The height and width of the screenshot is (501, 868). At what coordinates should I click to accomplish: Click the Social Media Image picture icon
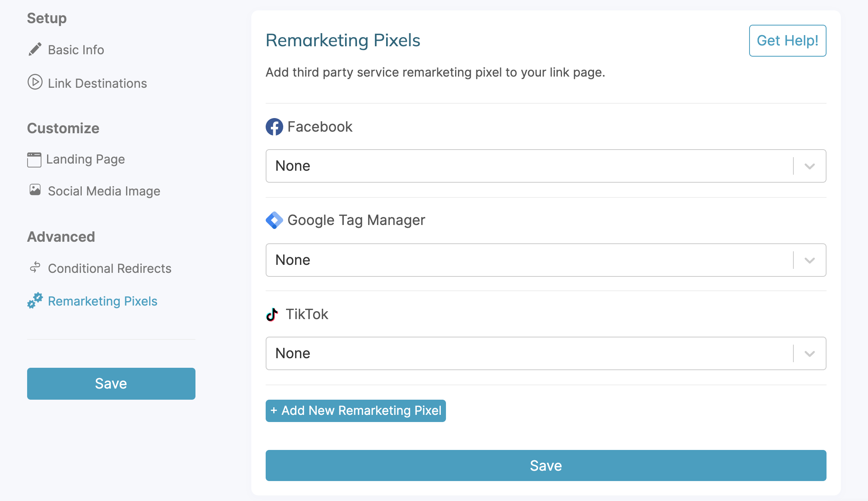coord(35,190)
